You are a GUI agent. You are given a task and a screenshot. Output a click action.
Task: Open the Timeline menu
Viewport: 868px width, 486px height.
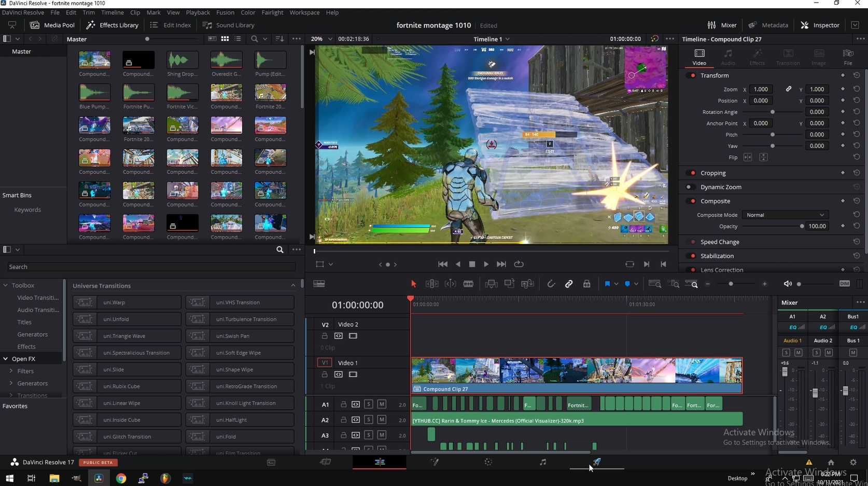[x=112, y=12]
